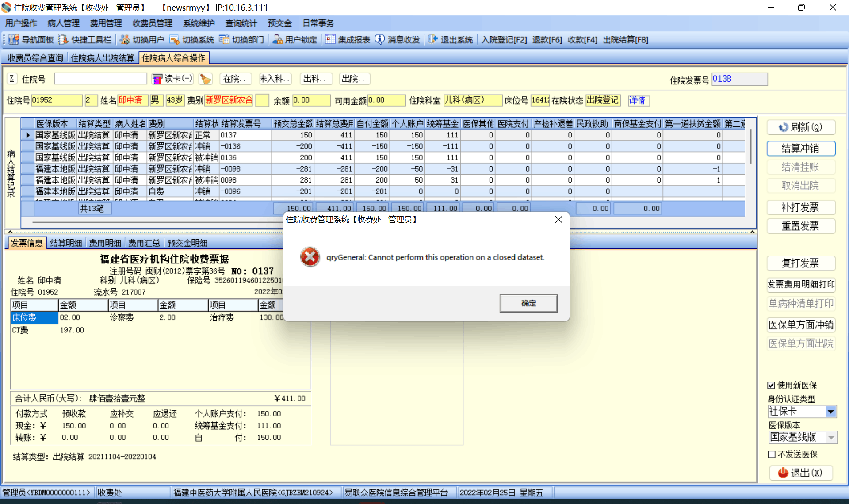Click the switch user icon

click(125, 40)
